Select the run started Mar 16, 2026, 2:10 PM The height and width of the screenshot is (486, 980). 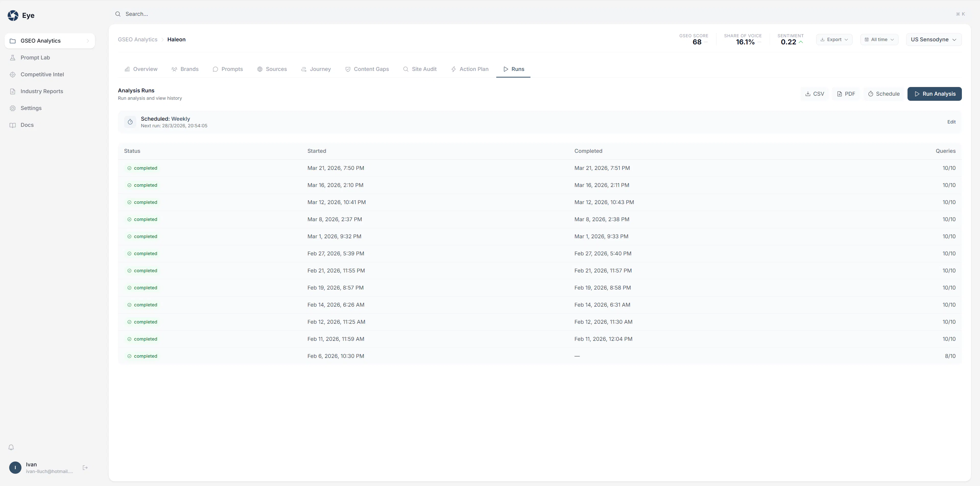tap(539, 185)
